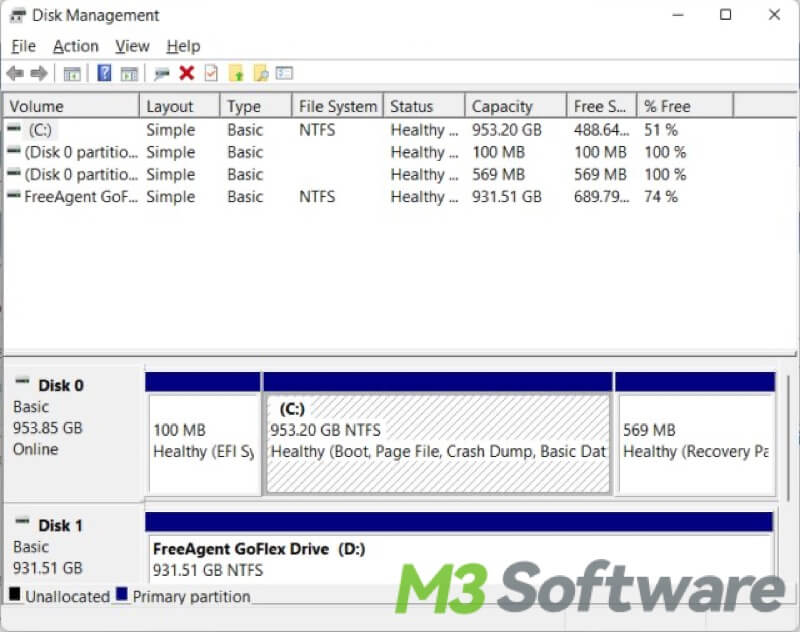This screenshot has width=800, height=632.
Task: Open the View menu
Action: (132, 46)
